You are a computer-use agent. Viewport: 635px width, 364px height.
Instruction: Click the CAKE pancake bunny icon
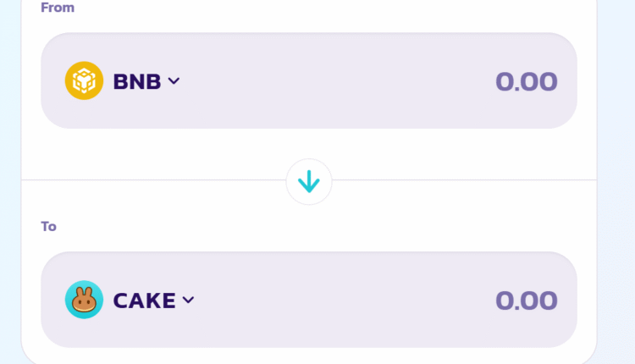tap(84, 300)
